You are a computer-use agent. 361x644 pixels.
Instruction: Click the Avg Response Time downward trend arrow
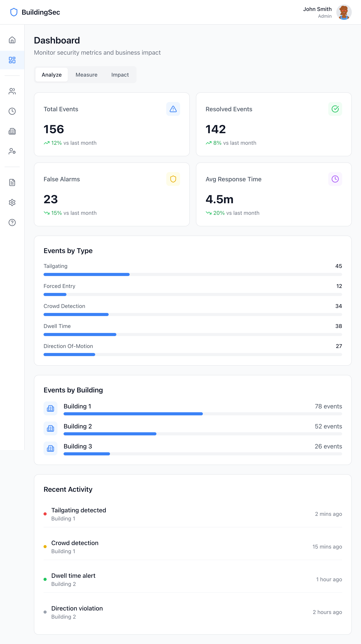click(x=209, y=213)
